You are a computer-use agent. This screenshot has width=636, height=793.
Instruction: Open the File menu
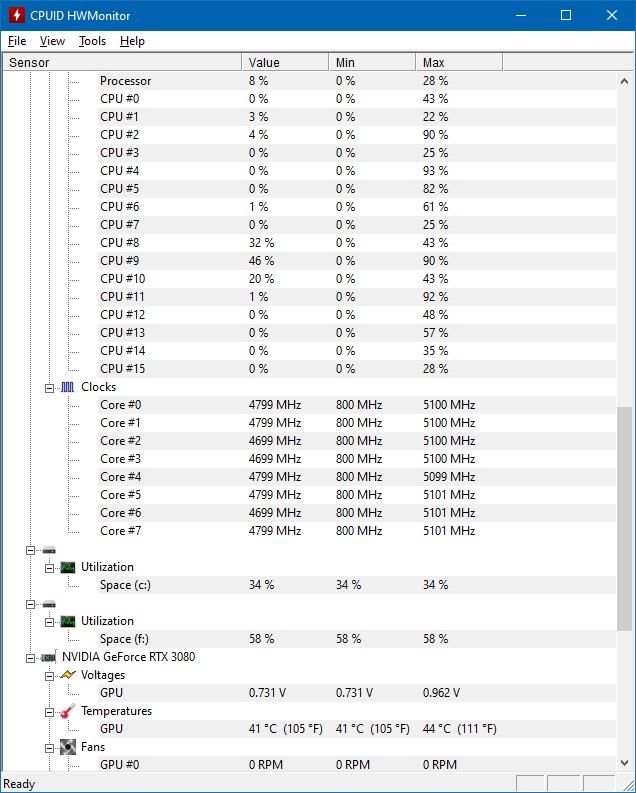click(x=17, y=41)
